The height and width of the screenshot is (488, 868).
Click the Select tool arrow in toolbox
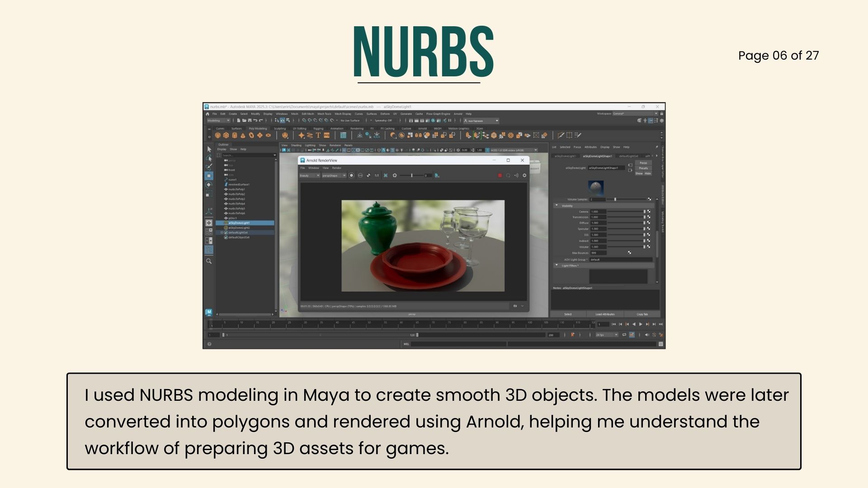209,149
